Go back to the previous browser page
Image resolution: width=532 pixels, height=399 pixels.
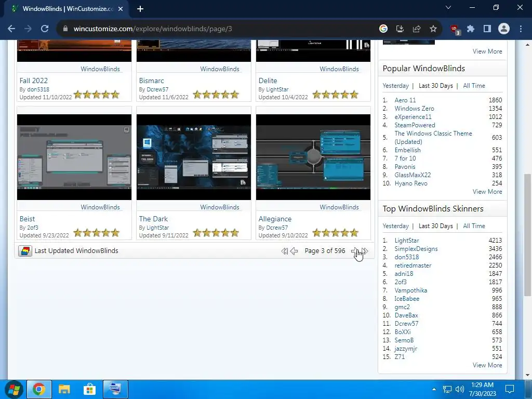(x=11, y=29)
